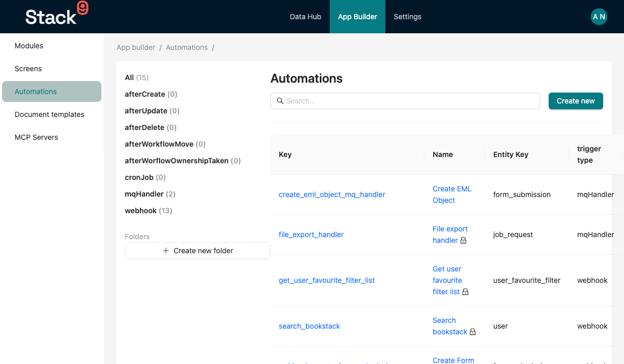This screenshot has height=364, width=624.
Task: Click lock icon beside Search bookstack
Action: 473,332
